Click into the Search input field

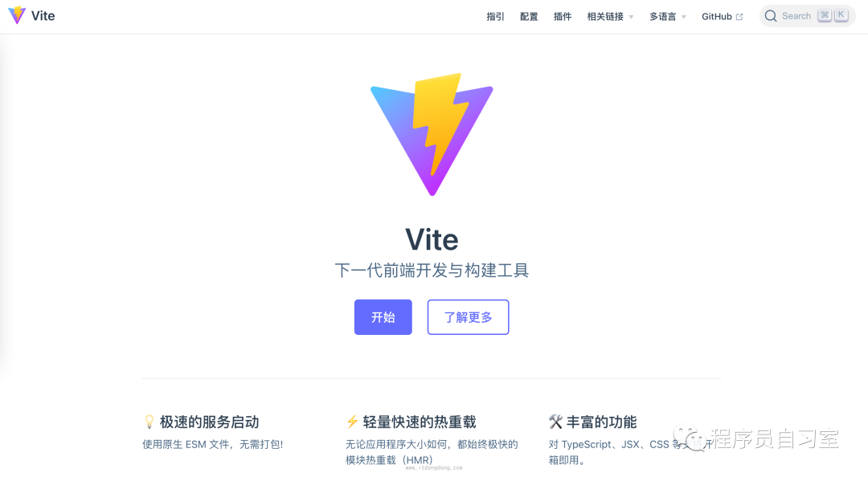tap(807, 16)
